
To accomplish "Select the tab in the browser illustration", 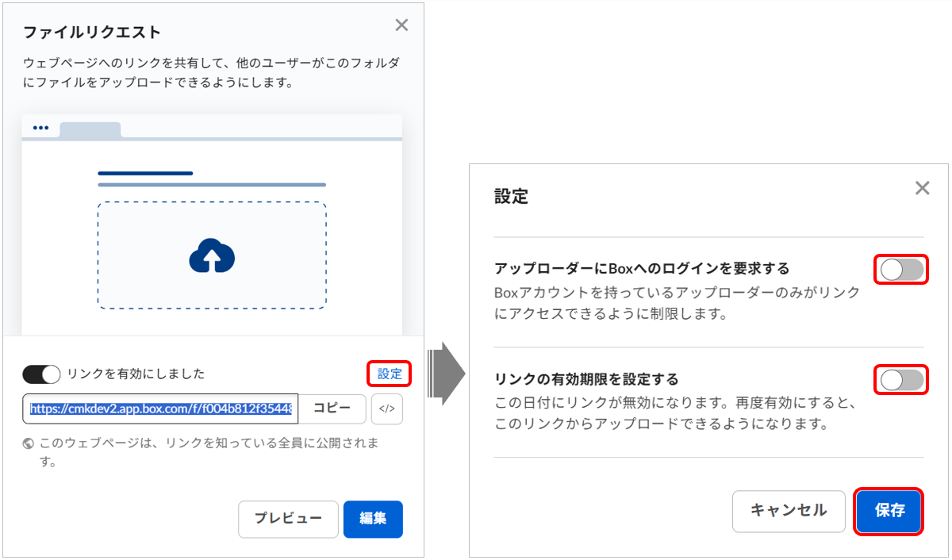I will [90, 129].
